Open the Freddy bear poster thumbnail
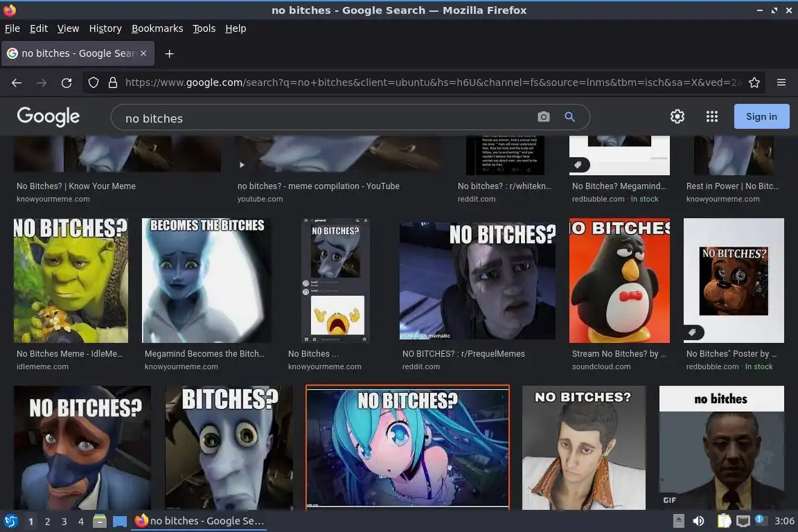 click(x=734, y=281)
